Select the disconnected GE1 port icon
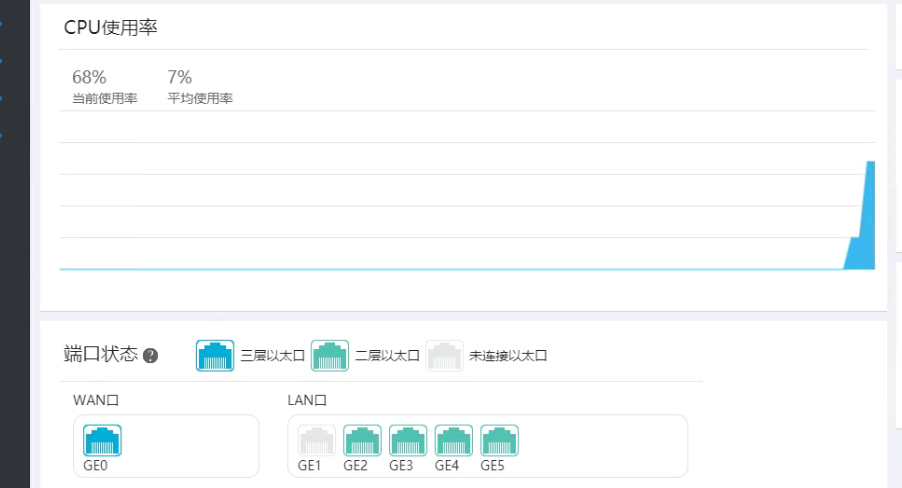Screen dimensions: 902x488 point(316,441)
